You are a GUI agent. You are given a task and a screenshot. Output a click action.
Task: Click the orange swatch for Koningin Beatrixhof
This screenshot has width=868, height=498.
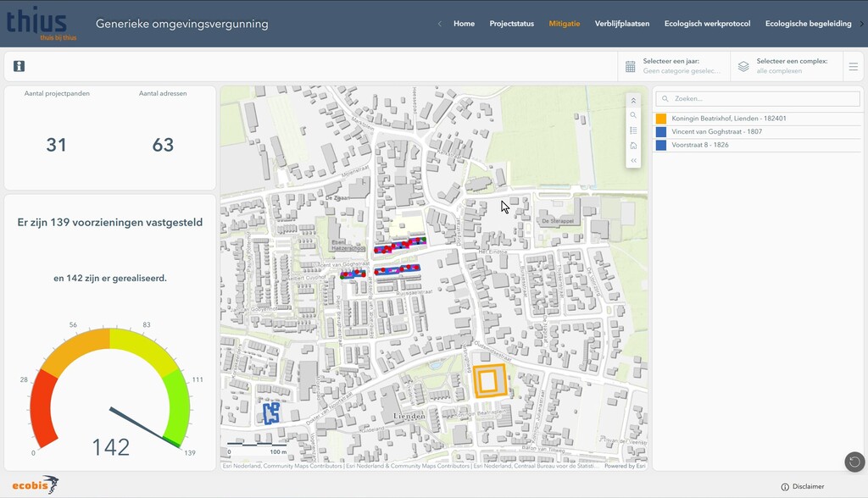[661, 119]
